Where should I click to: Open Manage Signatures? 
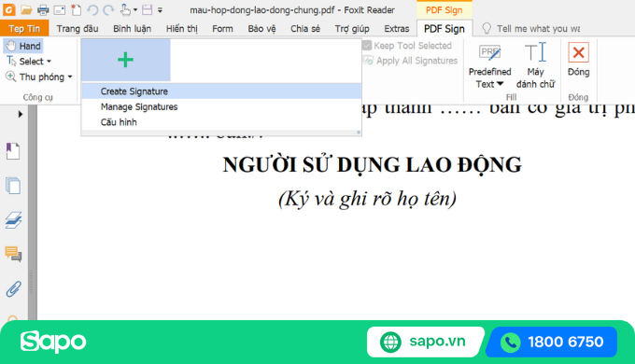coord(221,107)
